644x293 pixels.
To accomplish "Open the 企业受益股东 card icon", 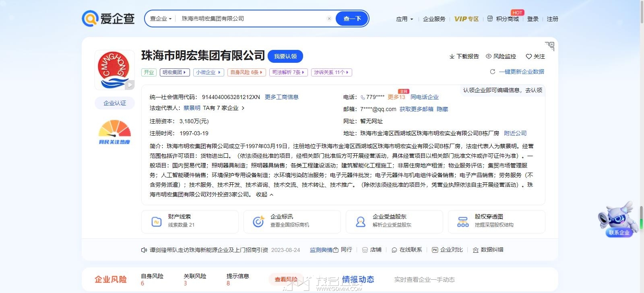I will click(x=361, y=221).
